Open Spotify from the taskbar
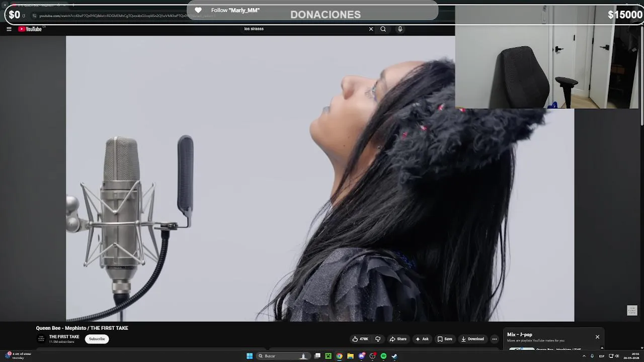The image size is (644, 362). tap(383, 356)
